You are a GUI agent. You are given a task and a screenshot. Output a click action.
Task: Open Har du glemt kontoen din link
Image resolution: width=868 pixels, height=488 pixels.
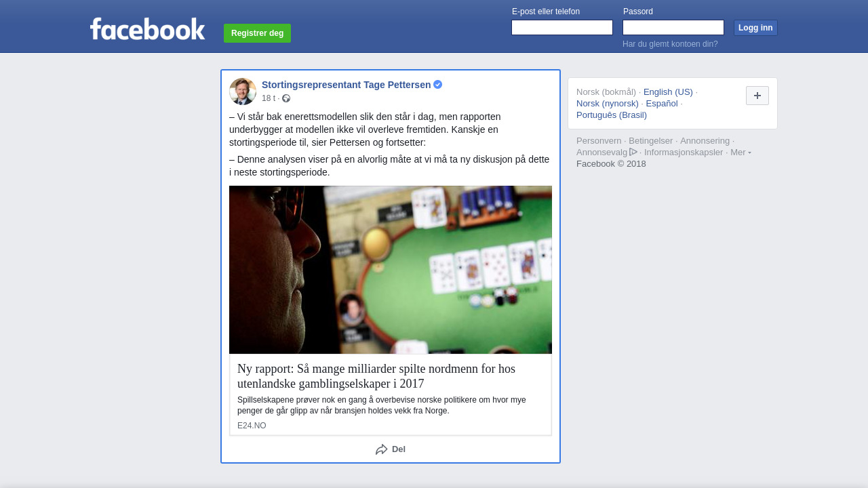[x=670, y=44]
